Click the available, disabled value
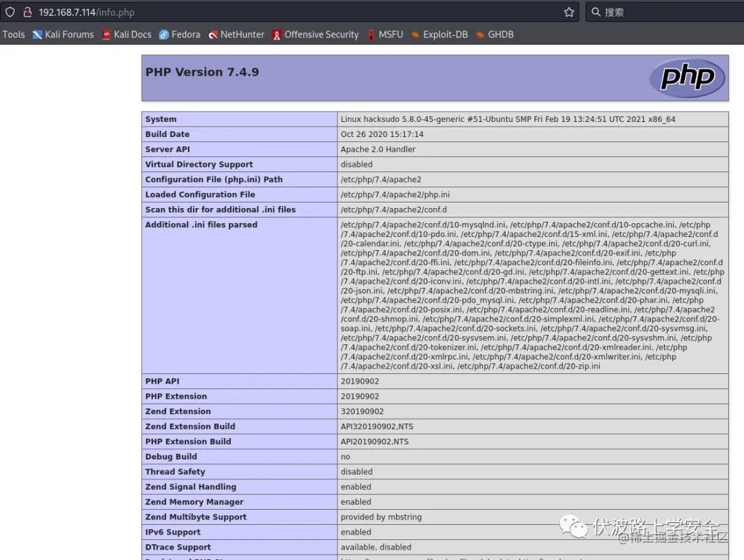 tap(376, 547)
